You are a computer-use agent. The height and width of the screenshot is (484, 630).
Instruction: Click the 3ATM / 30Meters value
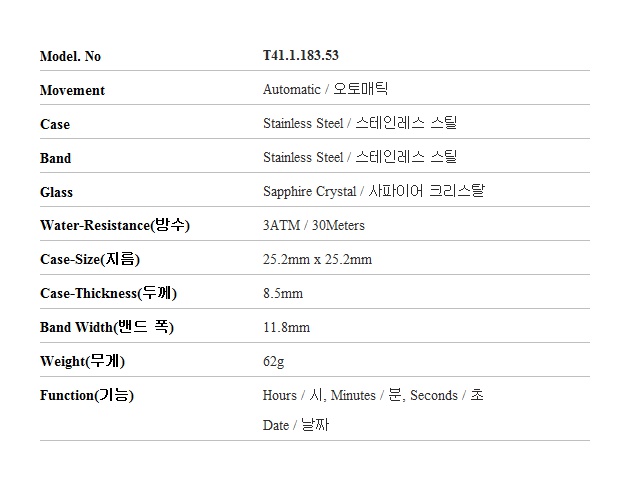[313, 226]
